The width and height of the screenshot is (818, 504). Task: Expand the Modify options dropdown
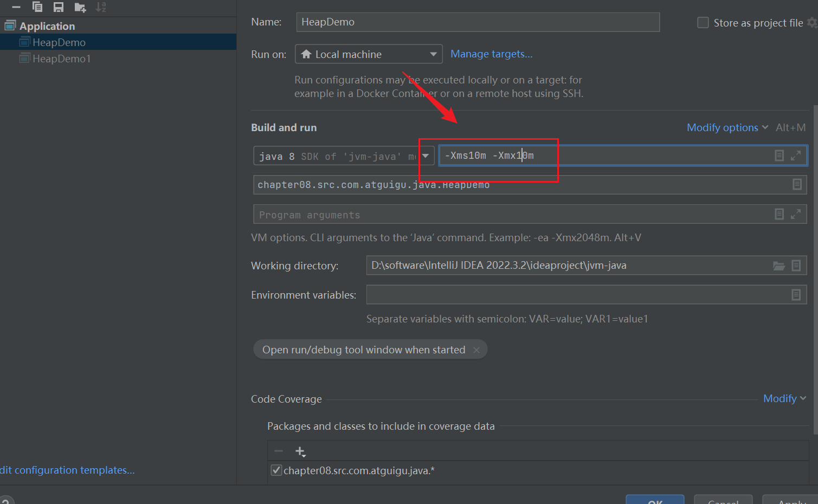727,128
